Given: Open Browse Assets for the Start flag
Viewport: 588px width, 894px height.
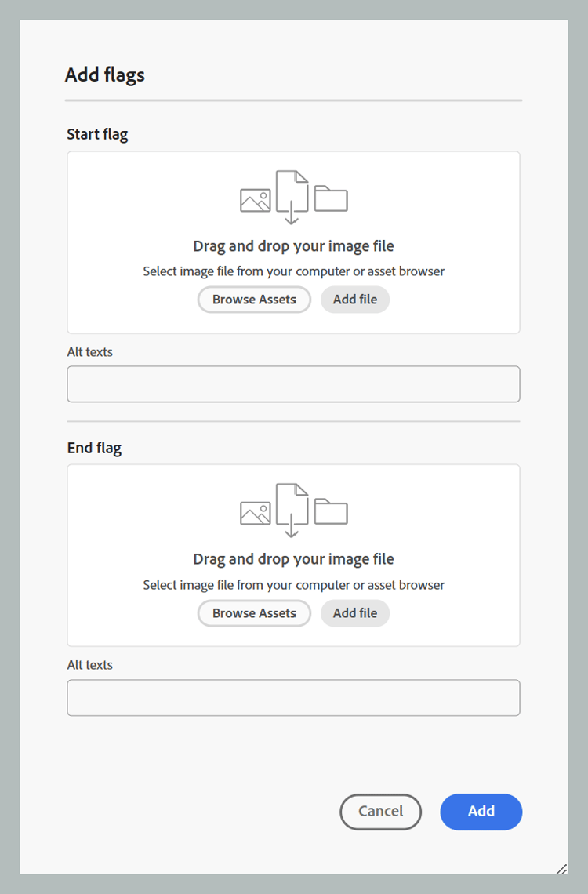Looking at the screenshot, I should coord(254,300).
